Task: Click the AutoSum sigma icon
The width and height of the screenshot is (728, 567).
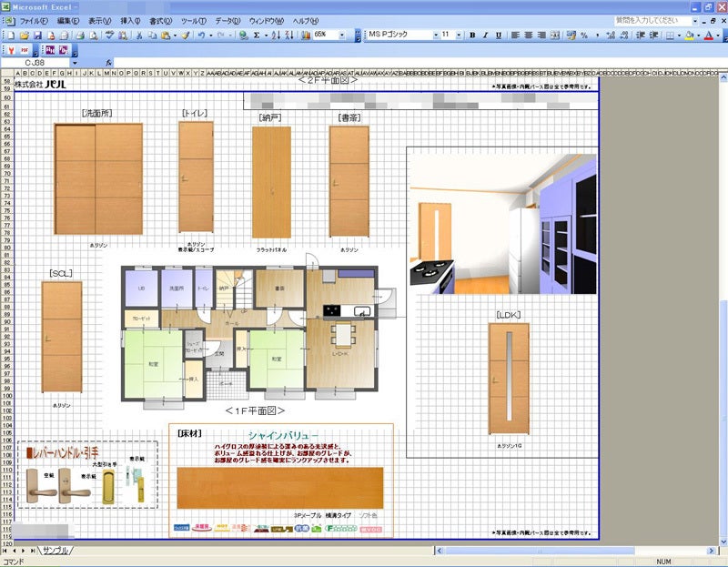Action: [x=257, y=35]
